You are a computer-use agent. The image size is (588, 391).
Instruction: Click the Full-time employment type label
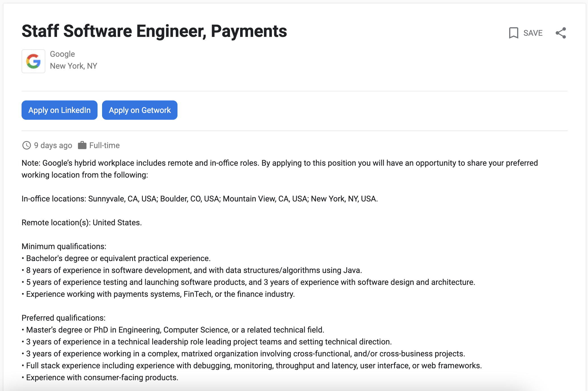tap(104, 145)
